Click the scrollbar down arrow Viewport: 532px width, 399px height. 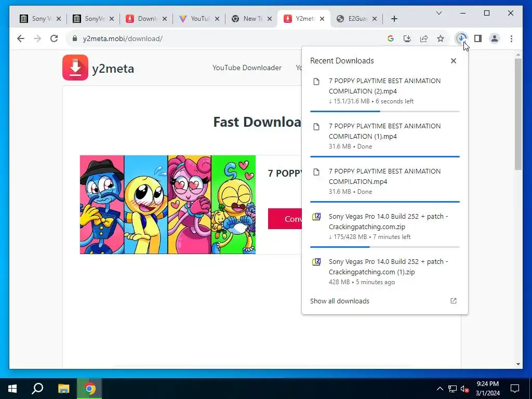point(518,364)
